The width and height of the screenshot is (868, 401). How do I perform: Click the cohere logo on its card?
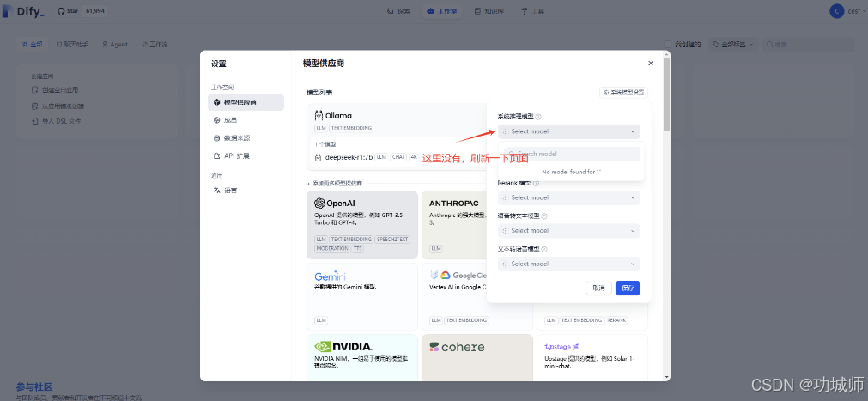[457, 347]
